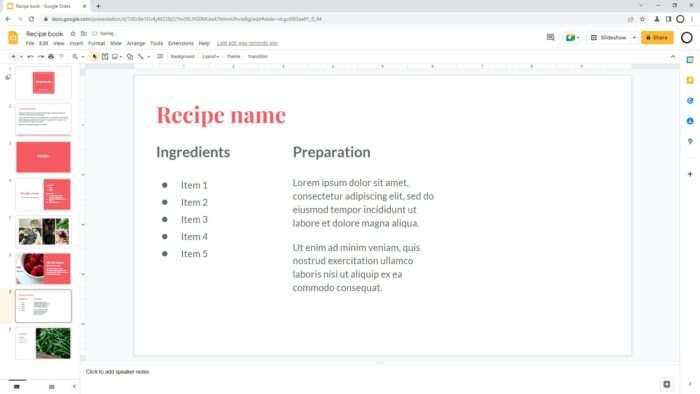700x394 pixels.
Task: Expand the Zoom level dropdown arrow
Action: pyautogui.click(x=83, y=57)
